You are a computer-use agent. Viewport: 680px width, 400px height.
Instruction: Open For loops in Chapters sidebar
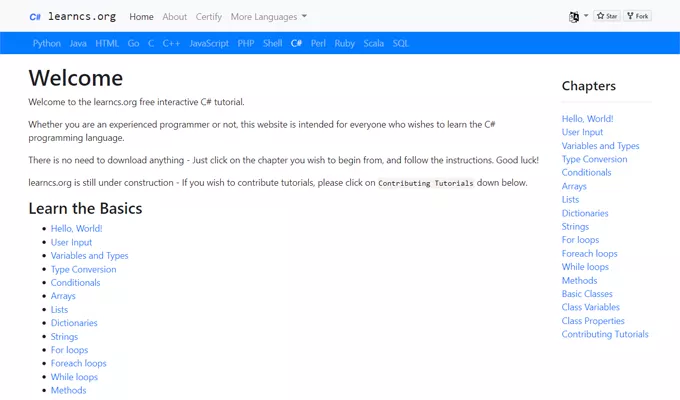click(580, 240)
